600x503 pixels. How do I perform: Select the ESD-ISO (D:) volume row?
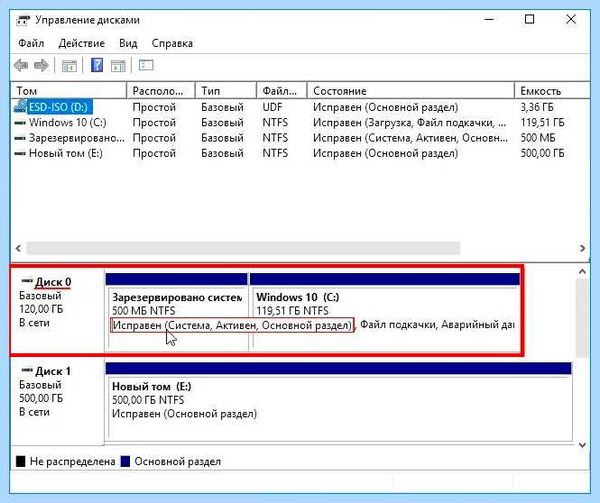point(300,107)
